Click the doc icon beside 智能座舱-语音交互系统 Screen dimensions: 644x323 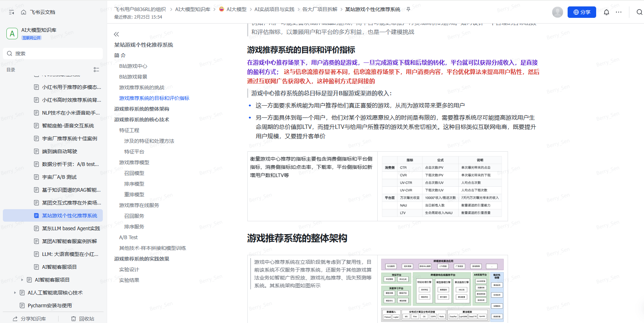point(36,126)
